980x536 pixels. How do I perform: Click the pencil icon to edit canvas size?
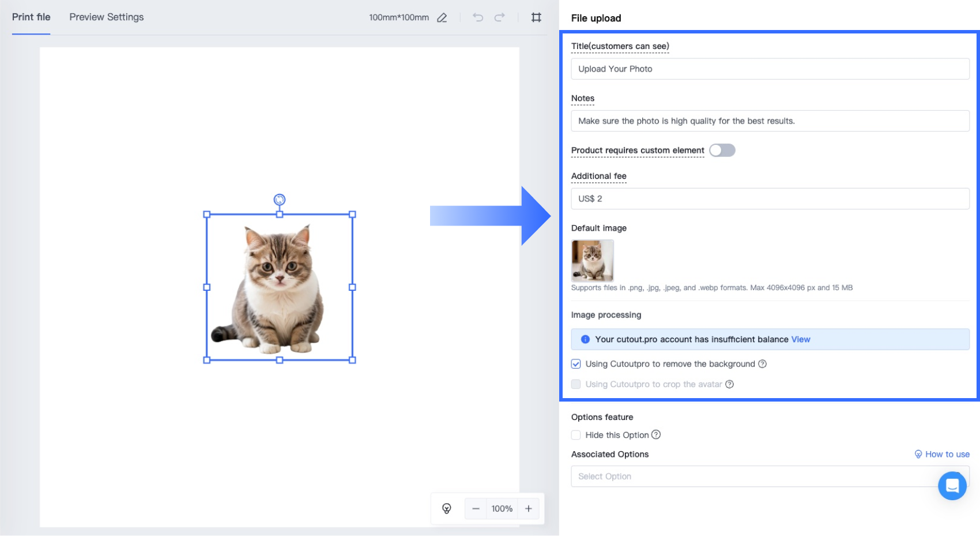(442, 18)
